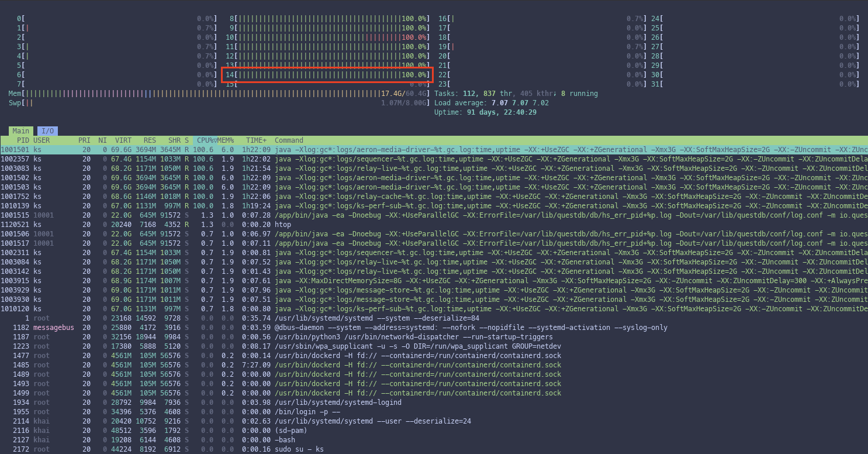Click the USER column header
Viewport: 868px width, 454px height.
42,140
